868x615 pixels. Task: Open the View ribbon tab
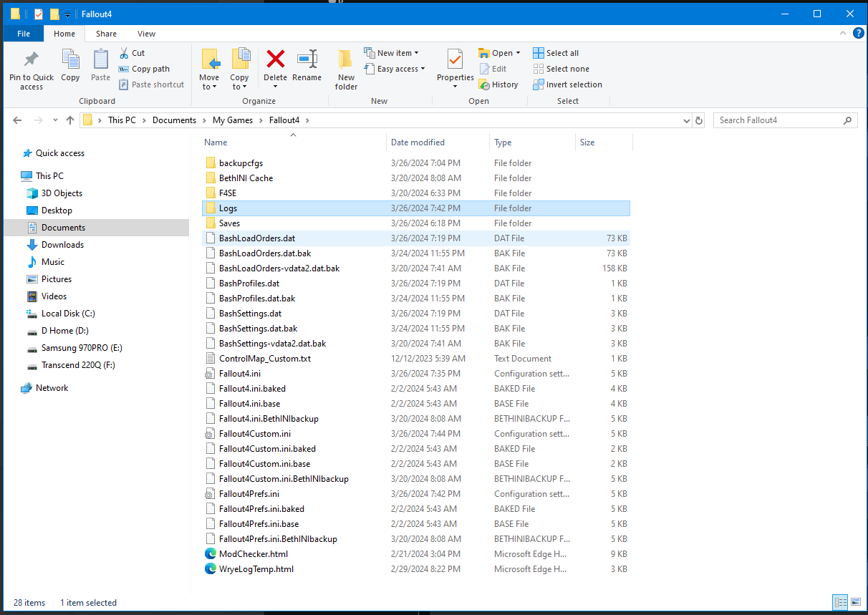(x=146, y=34)
